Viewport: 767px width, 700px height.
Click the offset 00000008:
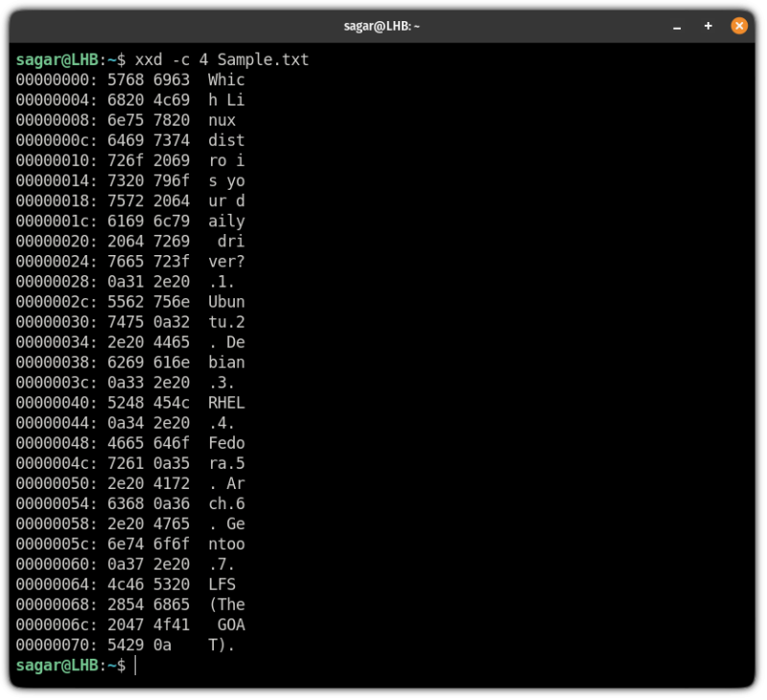[x=57, y=120]
